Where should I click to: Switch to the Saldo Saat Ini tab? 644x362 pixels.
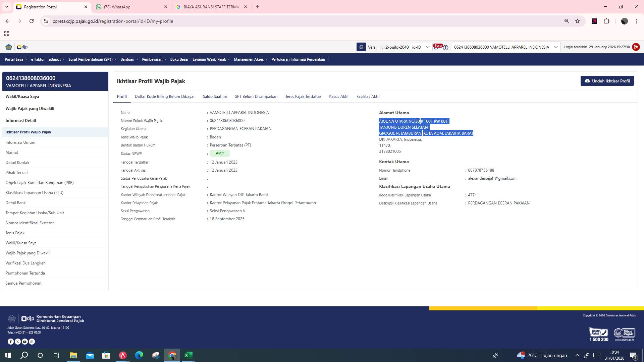(215, 97)
